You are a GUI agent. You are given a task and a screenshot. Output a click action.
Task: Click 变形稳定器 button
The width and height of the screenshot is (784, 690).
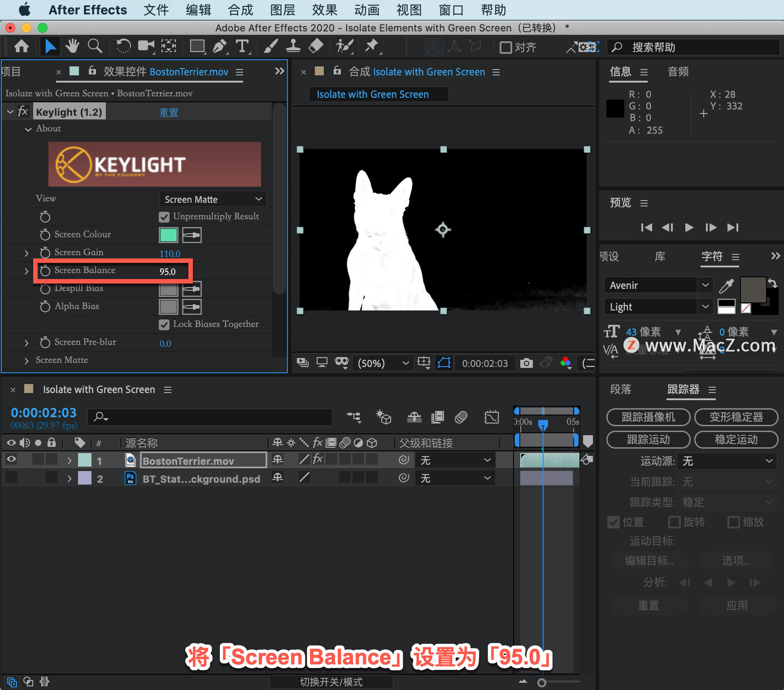(x=736, y=417)
